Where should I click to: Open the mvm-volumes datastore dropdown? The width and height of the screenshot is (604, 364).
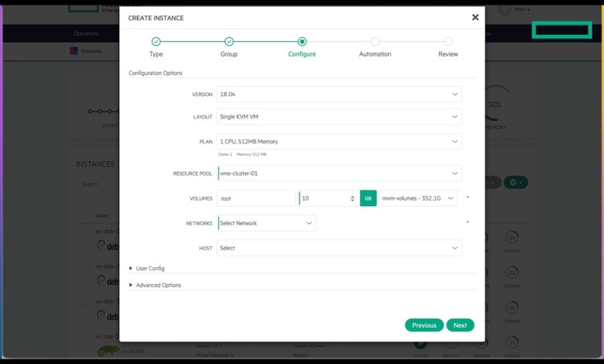pyautogui.click(x=418, y=198)
